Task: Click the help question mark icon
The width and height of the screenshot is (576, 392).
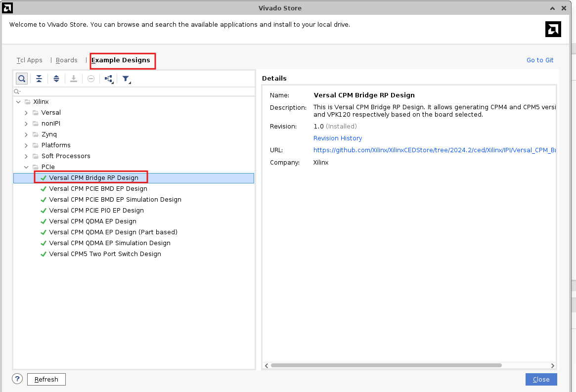Action: coord(17,379)
